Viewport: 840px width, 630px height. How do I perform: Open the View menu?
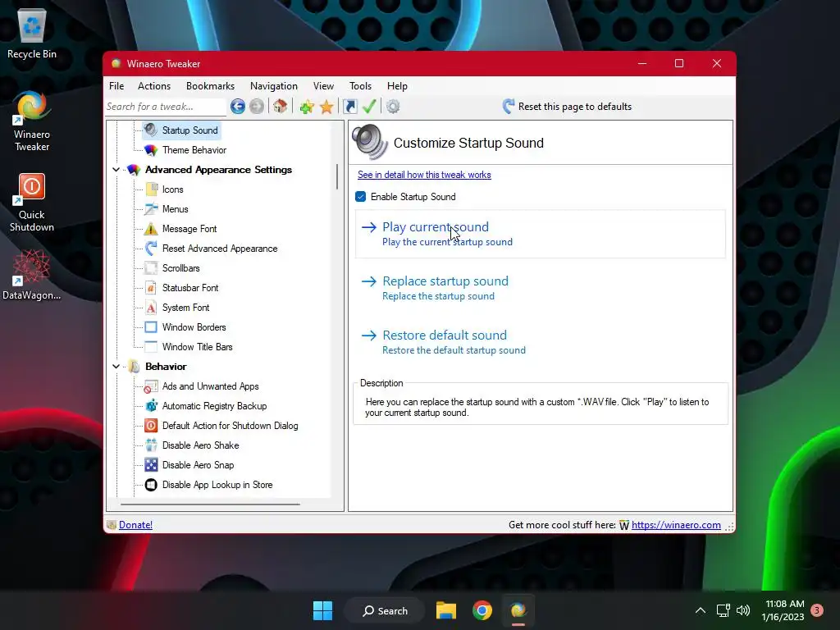click(x=323, y=85)
